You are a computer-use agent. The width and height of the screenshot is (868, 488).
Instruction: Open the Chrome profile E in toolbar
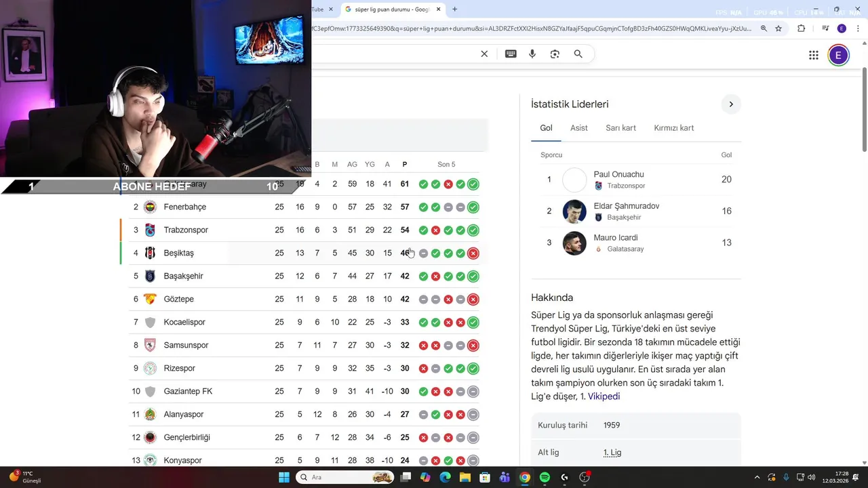[x=842, y=28]
